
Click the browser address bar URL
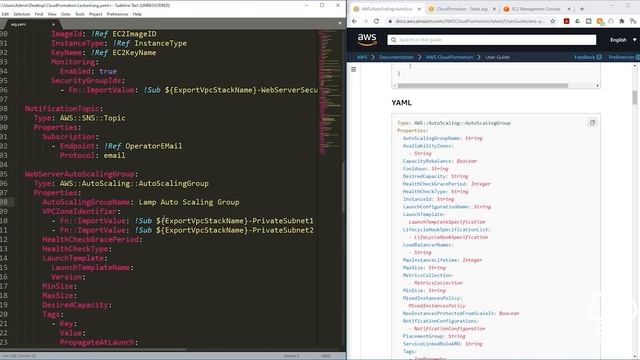coord(469,21)
